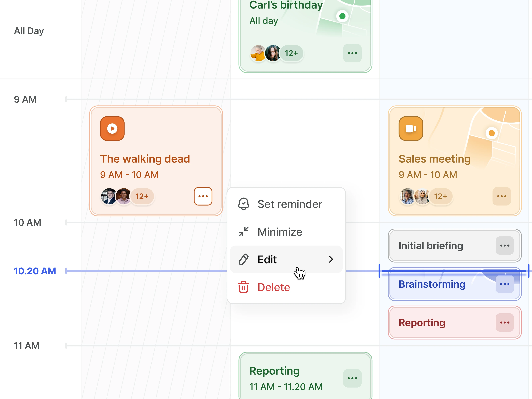Click the video camera icon on Sales meeting
The image size is (532, 399).
(410, 129)
